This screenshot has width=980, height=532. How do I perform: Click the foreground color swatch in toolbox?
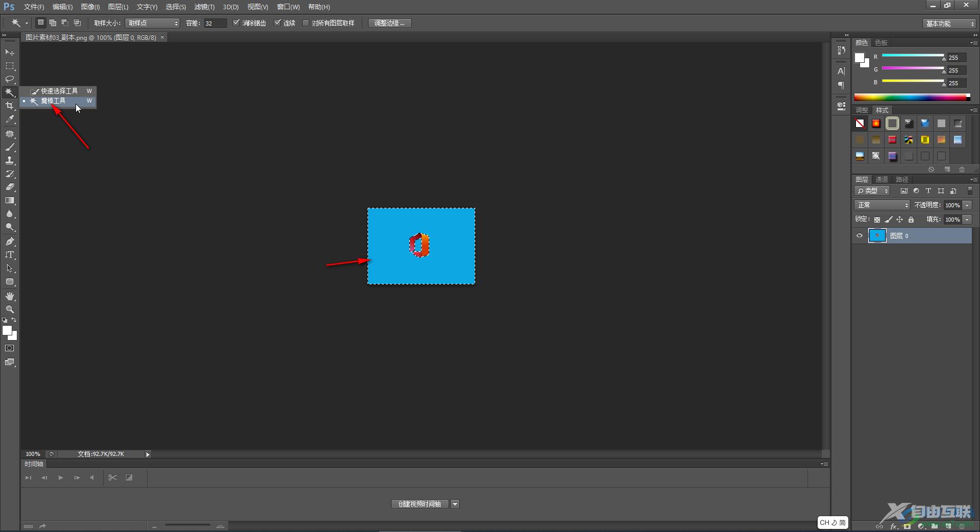click(x=7, y=331)
